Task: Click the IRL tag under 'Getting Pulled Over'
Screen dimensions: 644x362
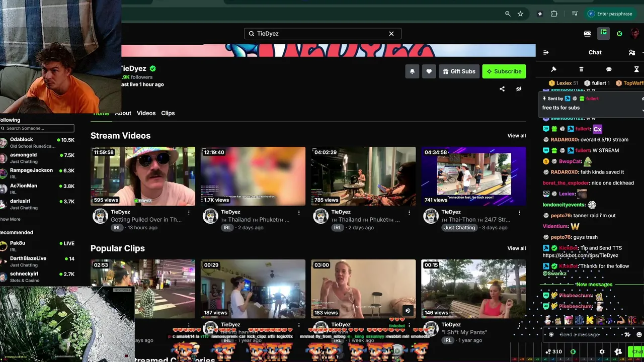Action: tap(117, 228)
